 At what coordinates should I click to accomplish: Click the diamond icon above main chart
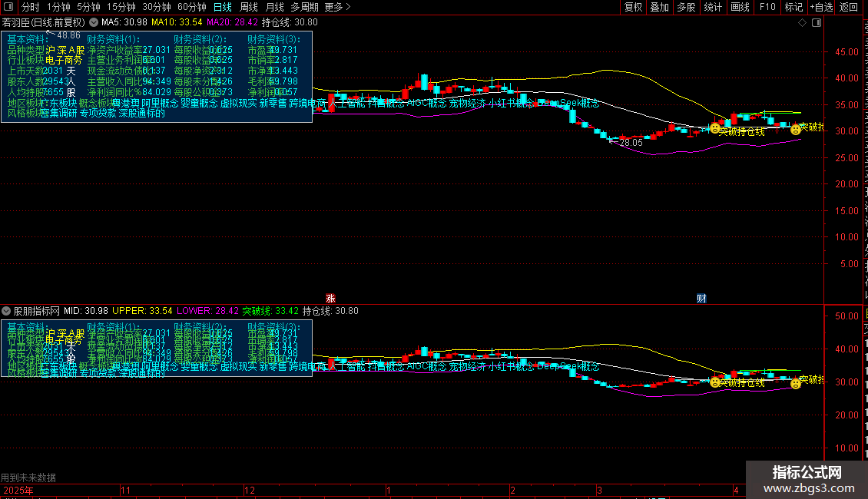click(x=802, y=23)
